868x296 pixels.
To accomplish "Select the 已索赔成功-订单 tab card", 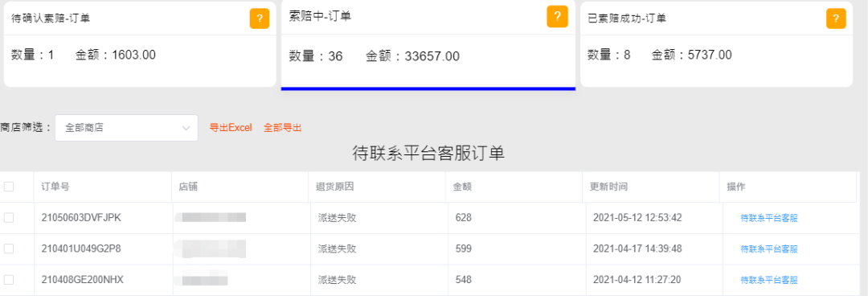I will pyautogui.click(x=716, y=44).
